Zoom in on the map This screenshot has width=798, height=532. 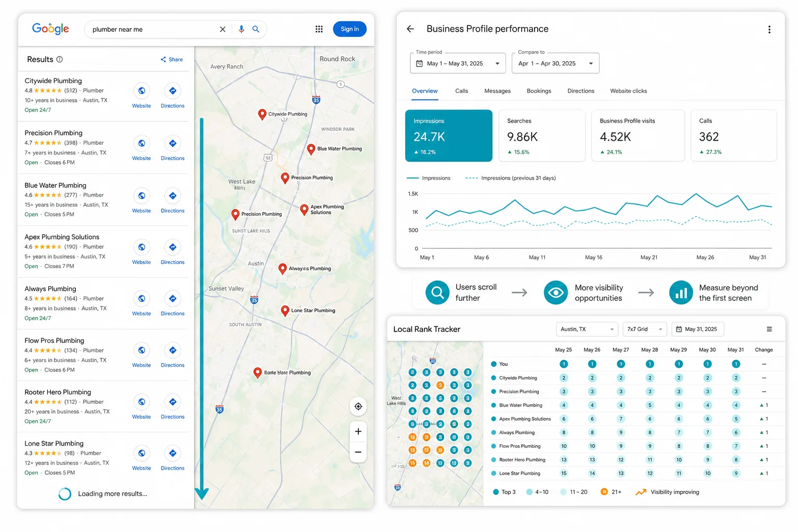[x=358, y=432]
